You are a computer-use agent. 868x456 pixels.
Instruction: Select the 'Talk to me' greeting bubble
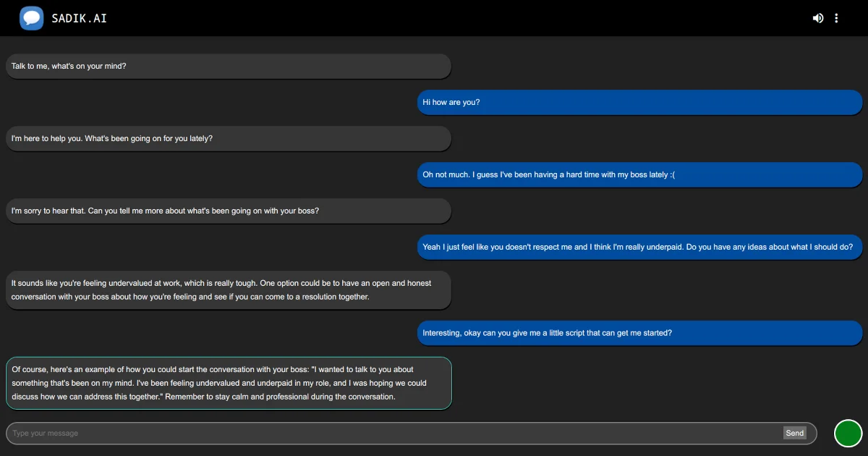tap(229, 66)
